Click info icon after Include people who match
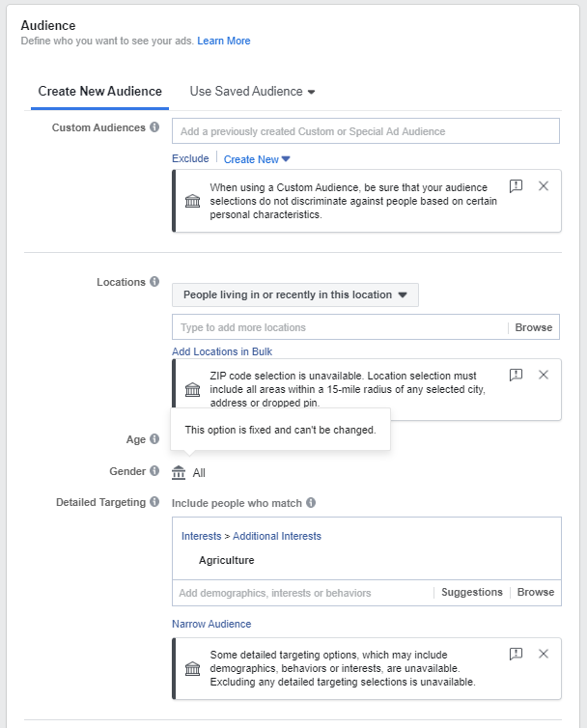 click(311, 503)
